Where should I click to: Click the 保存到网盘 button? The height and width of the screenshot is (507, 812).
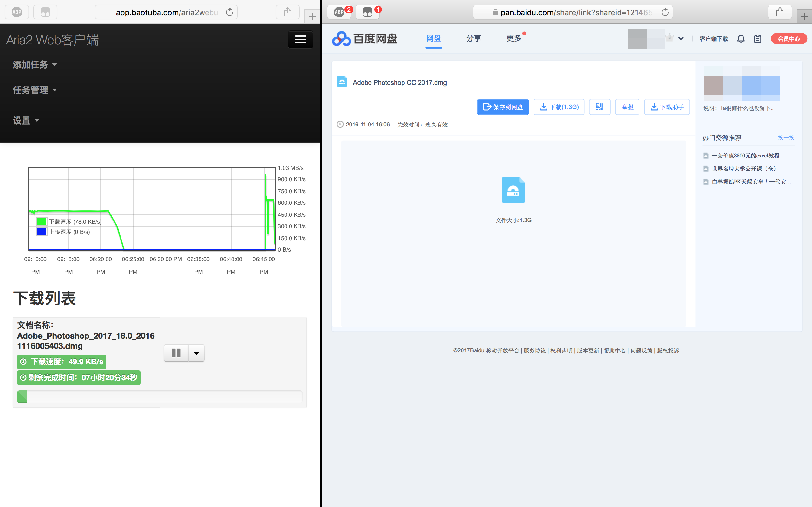pos(503,107)
